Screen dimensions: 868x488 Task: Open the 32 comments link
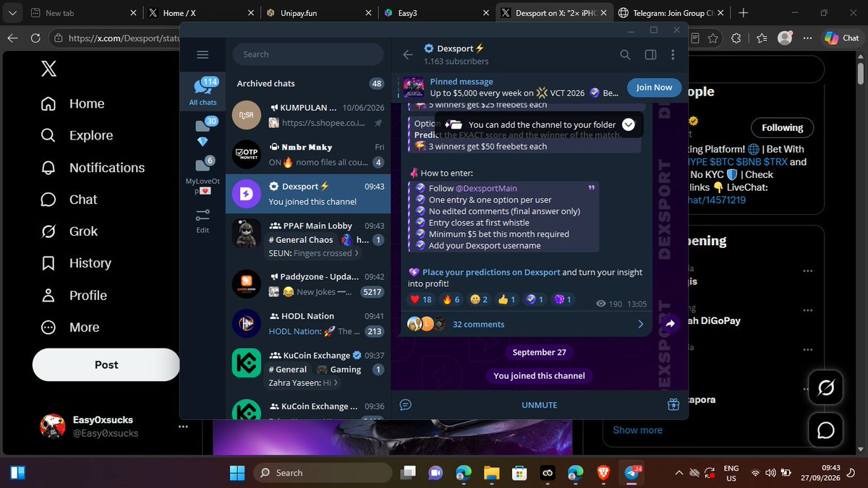(x=478, y=324)
